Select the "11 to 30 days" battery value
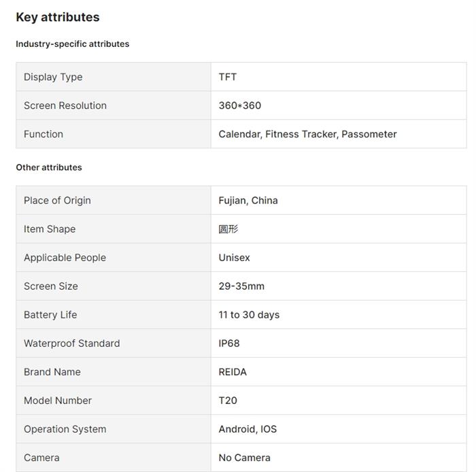The height and width of the screenshot is (472, 476). 249,315
